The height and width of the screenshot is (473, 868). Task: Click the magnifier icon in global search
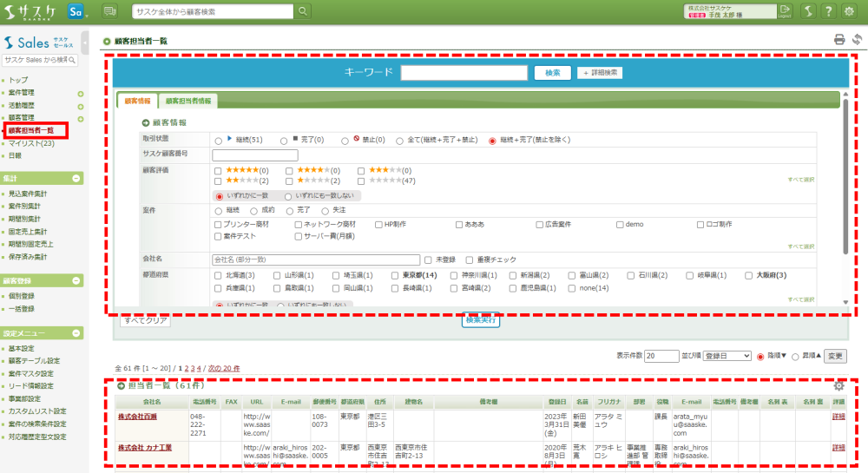[x=303, y=11]
